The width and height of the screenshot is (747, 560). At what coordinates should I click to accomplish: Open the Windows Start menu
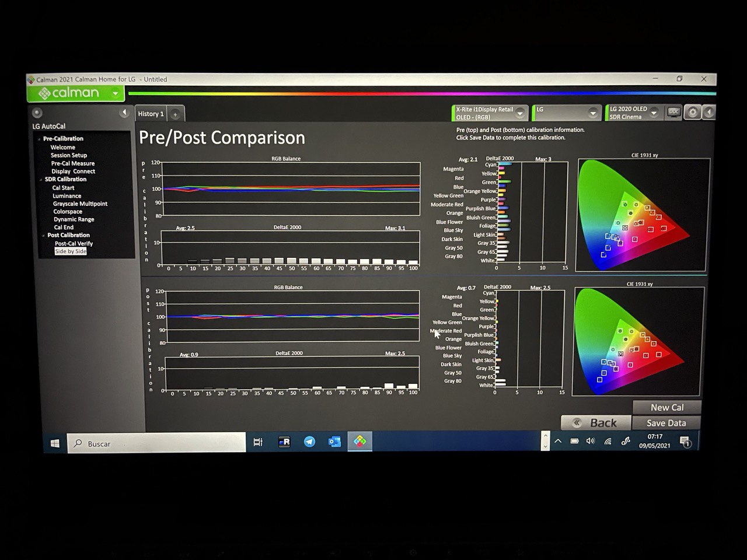click(x=54, y=443)
